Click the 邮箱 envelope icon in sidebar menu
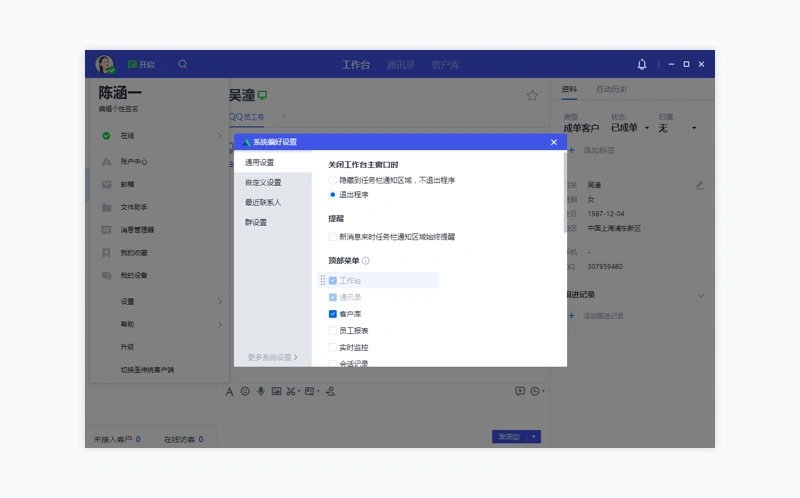800x498 pixels. point(106,184)
